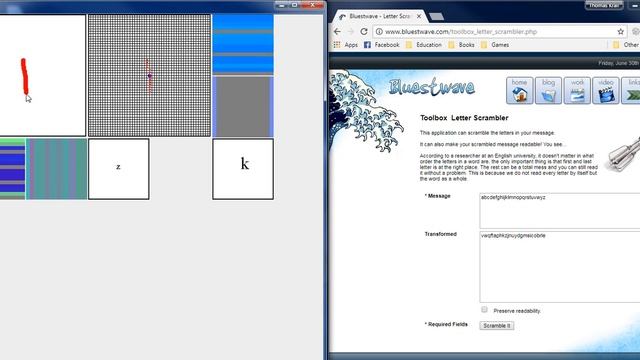Minimize the left drawing application window
Screen dimensions: 640x360
pyautogui.click(x=282, y=5)
